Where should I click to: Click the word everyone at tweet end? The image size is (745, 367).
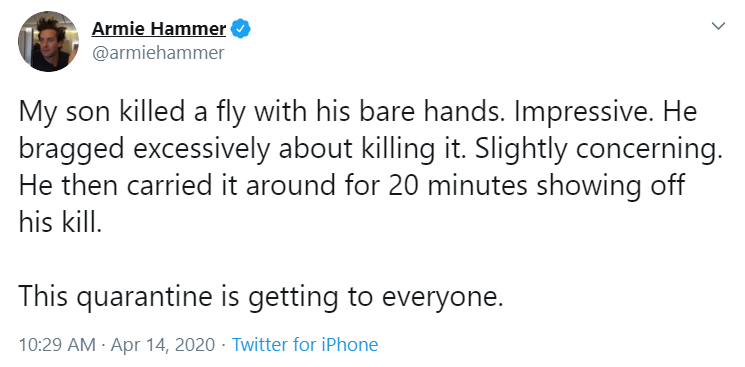coord(442,298)
